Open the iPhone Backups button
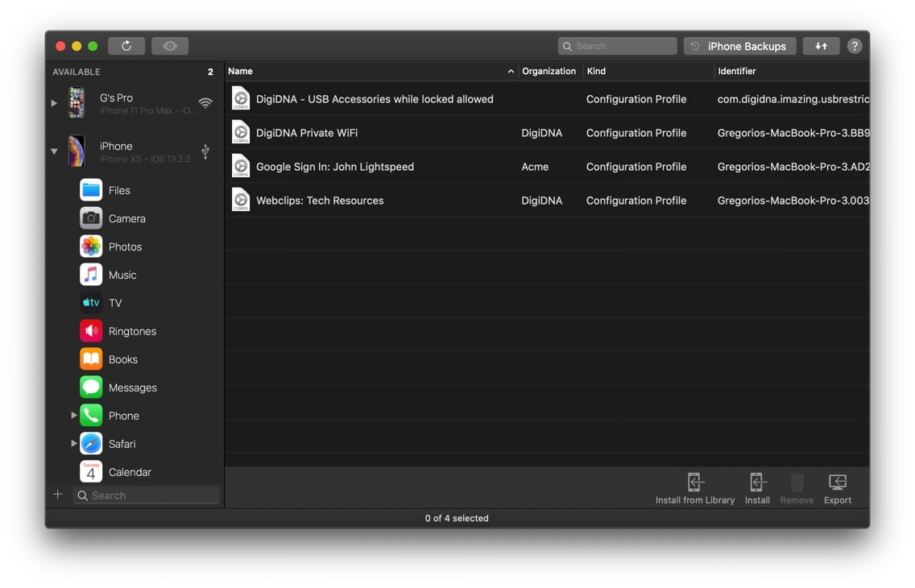The width and height of the screenshot is (915, 588). pos(740,46)
